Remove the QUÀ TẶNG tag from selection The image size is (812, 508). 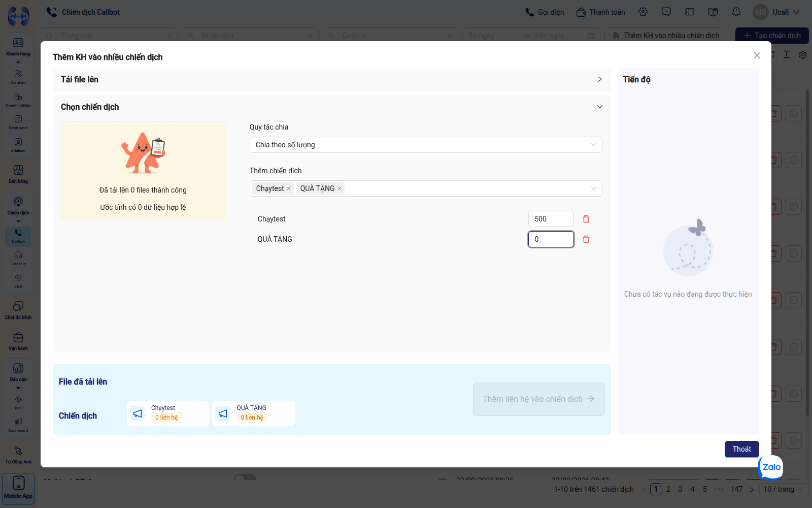point(340,188)
